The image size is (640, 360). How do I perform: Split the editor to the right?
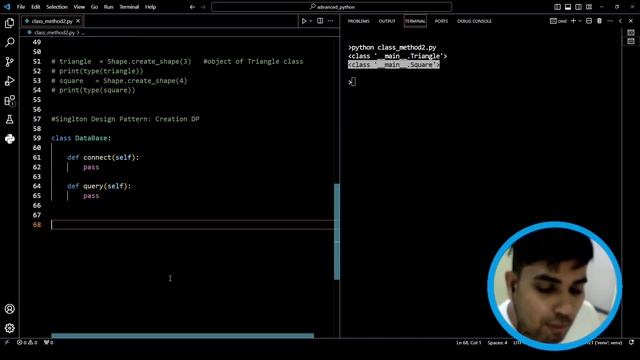(320, 21)
